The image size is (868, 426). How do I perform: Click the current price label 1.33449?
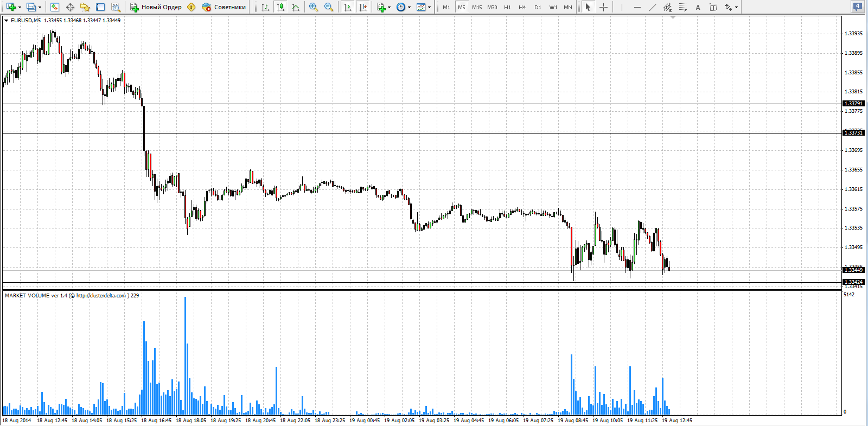click(853, 270)
